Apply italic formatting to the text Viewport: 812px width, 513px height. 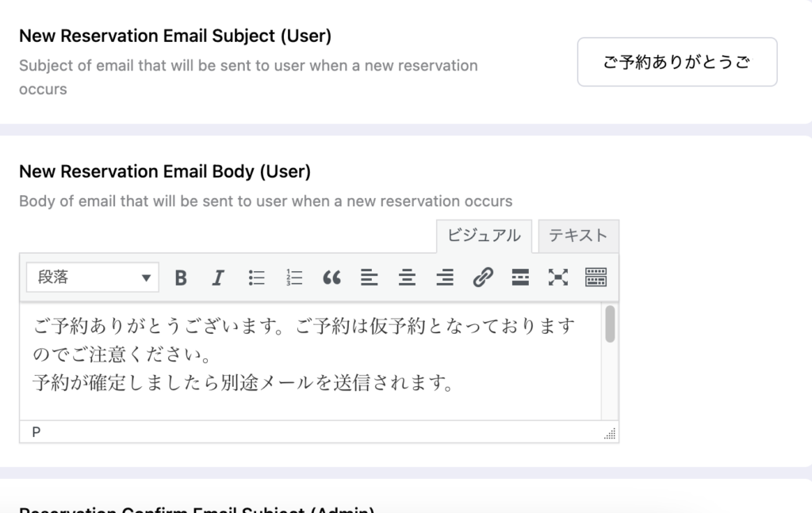point(218,278)
